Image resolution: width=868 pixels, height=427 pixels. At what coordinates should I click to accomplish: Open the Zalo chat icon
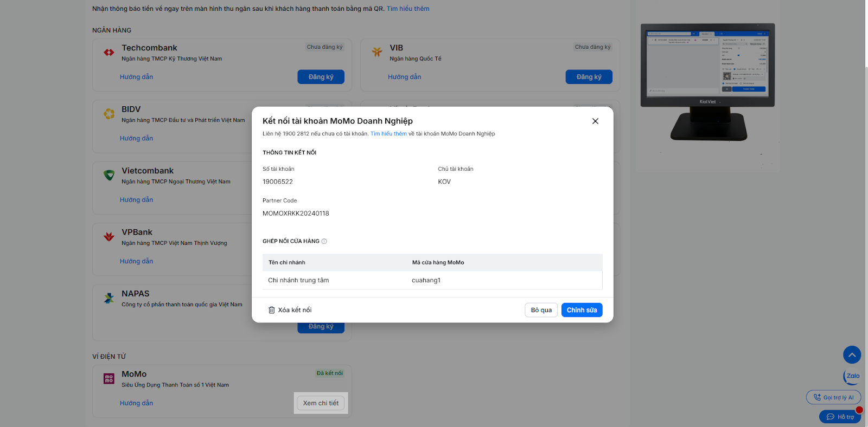(852, 376)
